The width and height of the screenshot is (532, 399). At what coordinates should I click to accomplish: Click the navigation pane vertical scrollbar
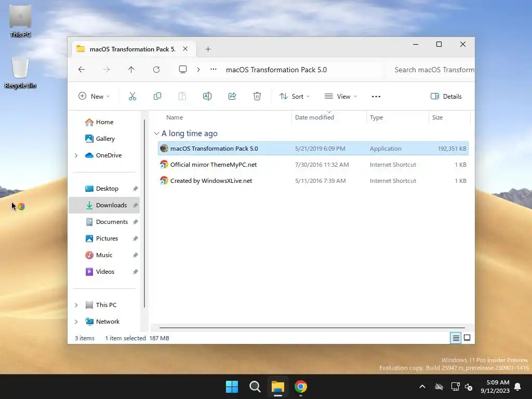click(144, 213)
